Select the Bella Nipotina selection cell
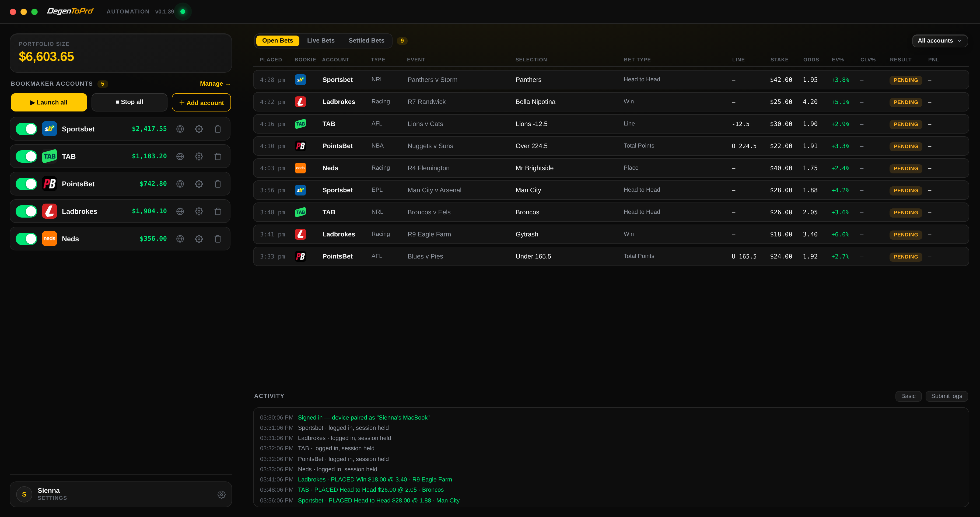 pos(535,102)
